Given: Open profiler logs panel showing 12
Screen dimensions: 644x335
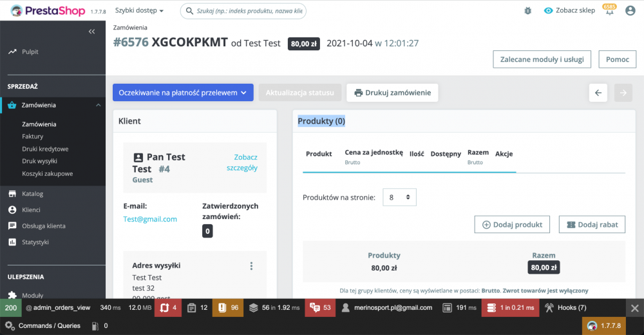Looking at the screenshot, I should [197, 307].
